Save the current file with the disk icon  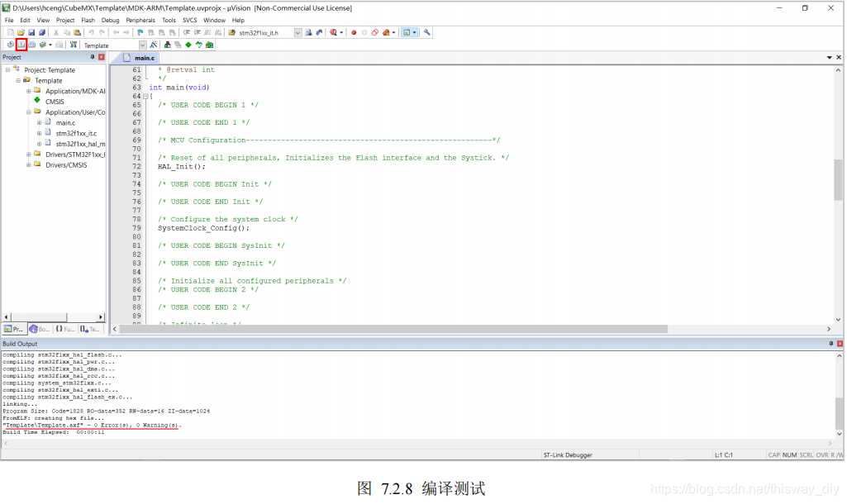31,32
